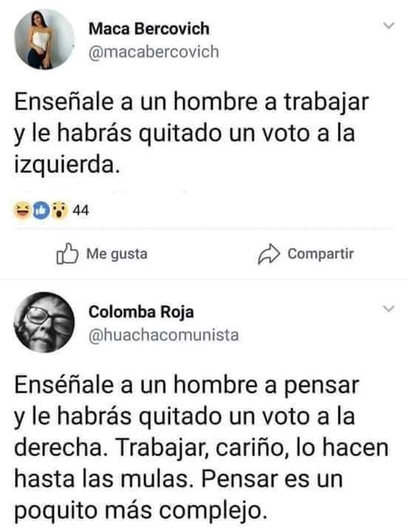Open Maca Bercovich's profile picture
408x532 pixels.
pyautogui.click(x=44, y=39)
